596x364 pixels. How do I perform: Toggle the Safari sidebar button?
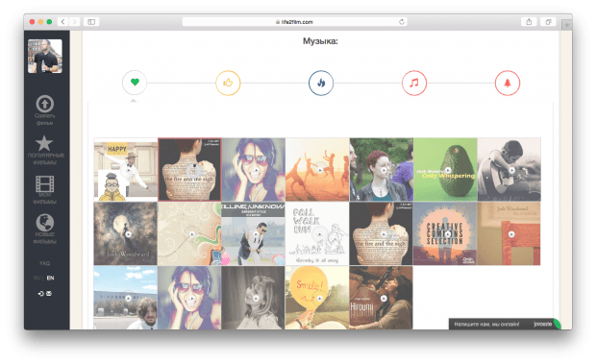coord(91,22)
